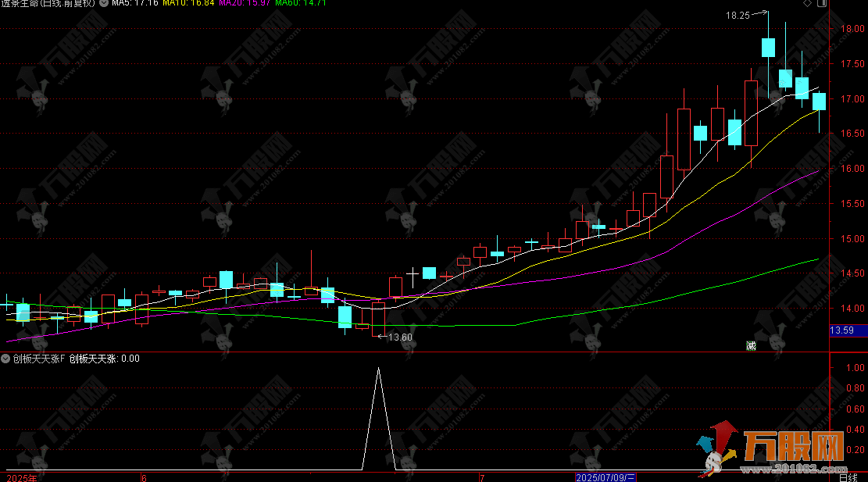
Task: Click the 17.00 price axis label
Action: coord(852,99)
